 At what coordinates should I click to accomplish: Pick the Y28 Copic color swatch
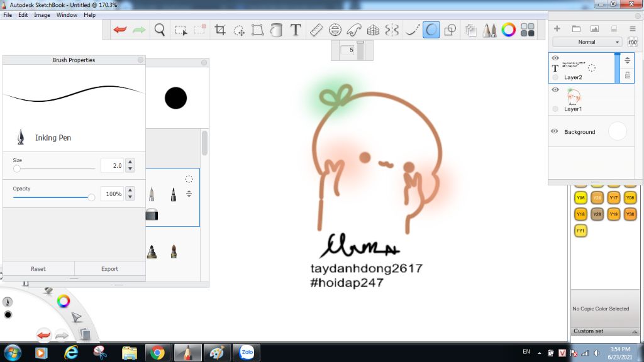(597, 214)
